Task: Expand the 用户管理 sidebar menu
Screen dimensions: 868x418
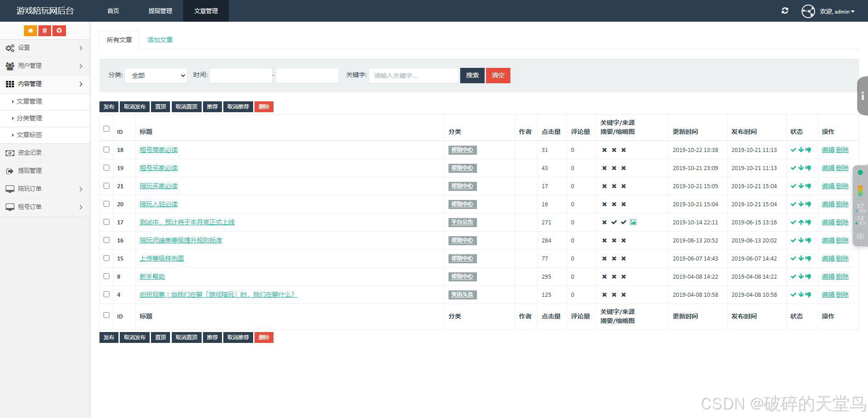Action: [45, 66]
